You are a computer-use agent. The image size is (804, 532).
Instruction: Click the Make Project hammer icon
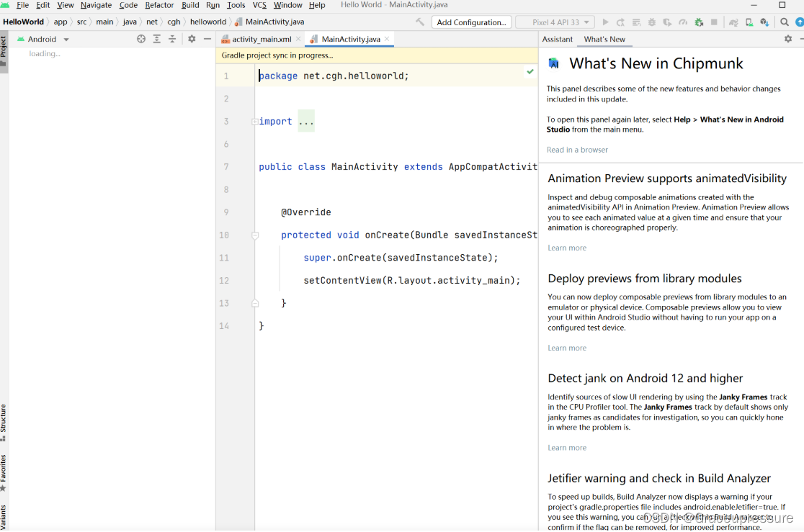(x=420, y=22)
